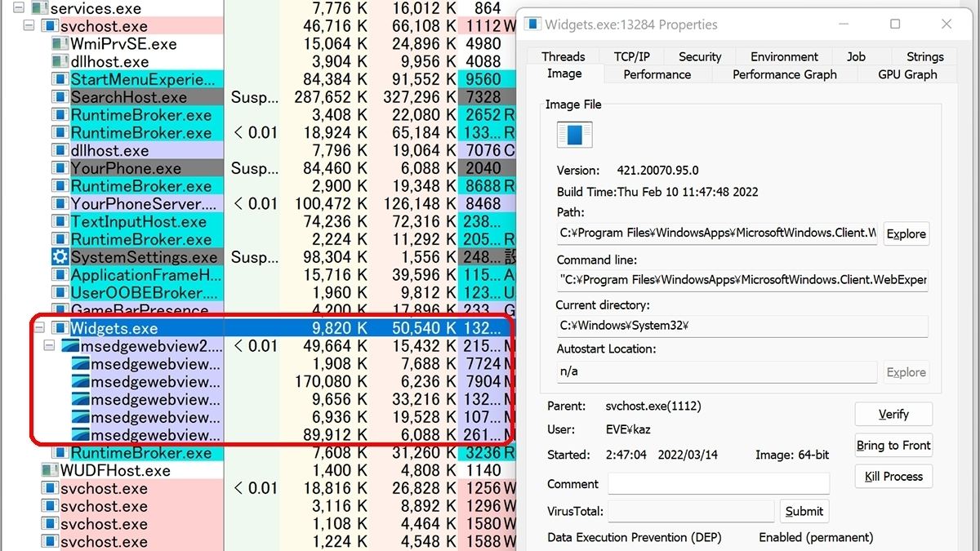Open the Threads tab

pyautogui.click(x=563, y=56)
